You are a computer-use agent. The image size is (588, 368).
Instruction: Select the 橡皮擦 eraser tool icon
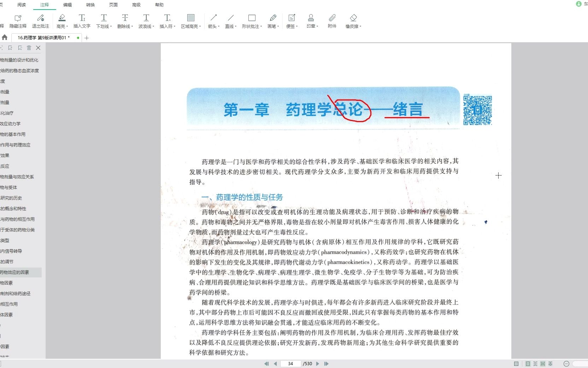[x=353, y=18]
